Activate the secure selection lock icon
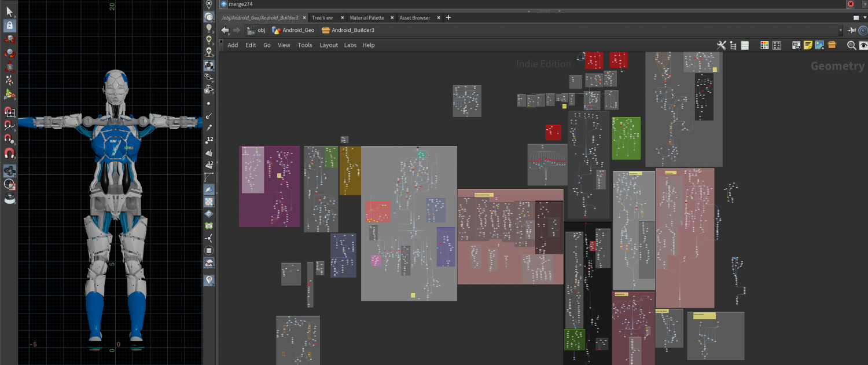868x365 pixels. [x=10, y=25]
